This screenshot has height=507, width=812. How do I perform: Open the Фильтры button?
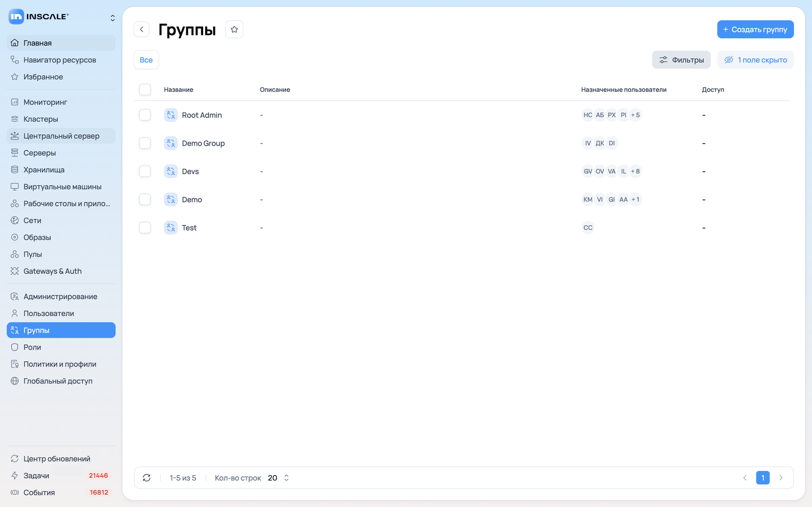681,60
